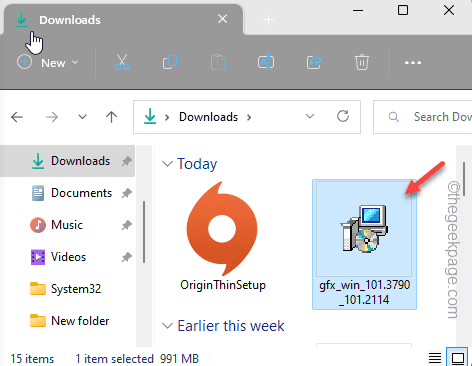Select the OriginThinSetup file icon
This screenshot has width=472, height=366.
(222, 228)
